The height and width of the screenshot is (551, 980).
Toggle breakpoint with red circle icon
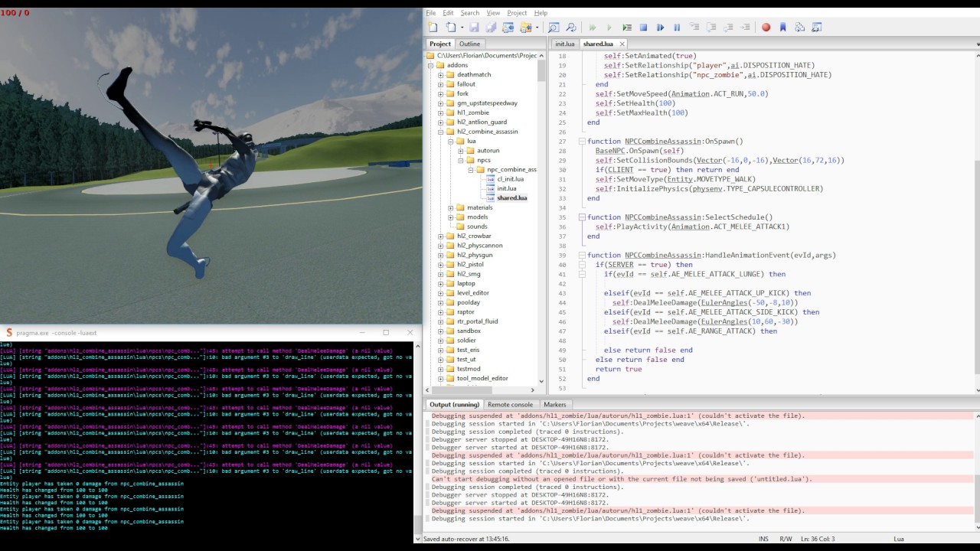(x=766, y=28)
